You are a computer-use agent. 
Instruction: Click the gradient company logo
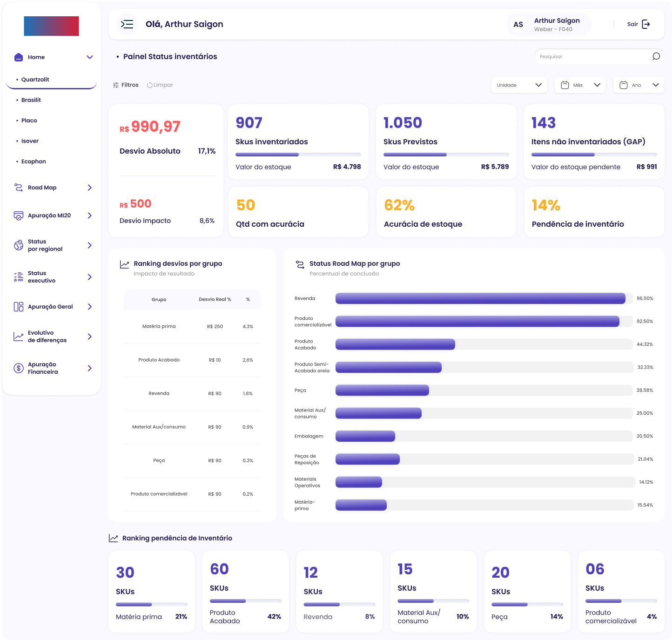tap(51, 26)
